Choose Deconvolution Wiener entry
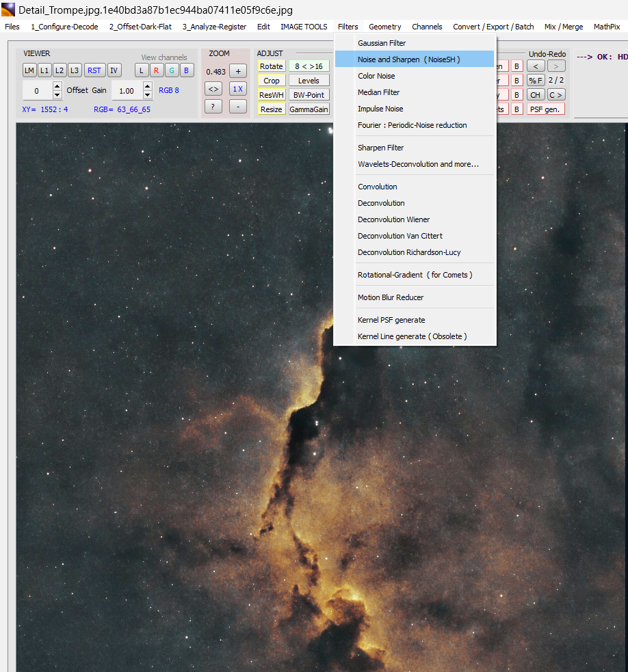This screenshot has width=628, height=672. [x=415, y=219]
